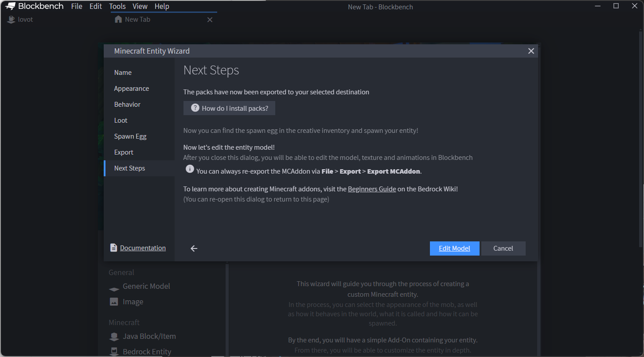The image size is (644, 357).
Task: Open the Beginners Guide link
Action: tap(372, 189)
